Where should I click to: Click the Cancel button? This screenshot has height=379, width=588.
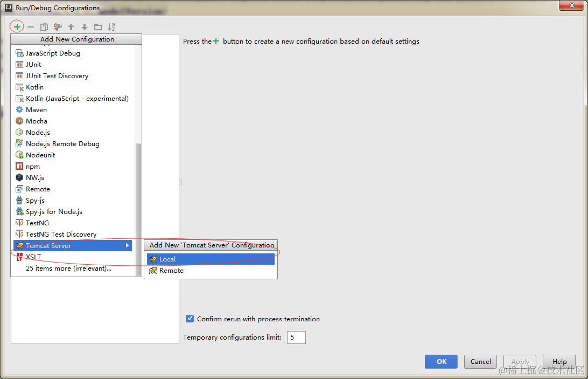[x=480, y=361]
